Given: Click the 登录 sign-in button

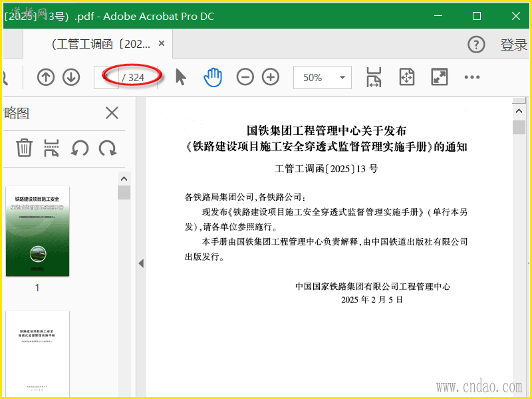Looking at the screenshot, I should (513, 45).
